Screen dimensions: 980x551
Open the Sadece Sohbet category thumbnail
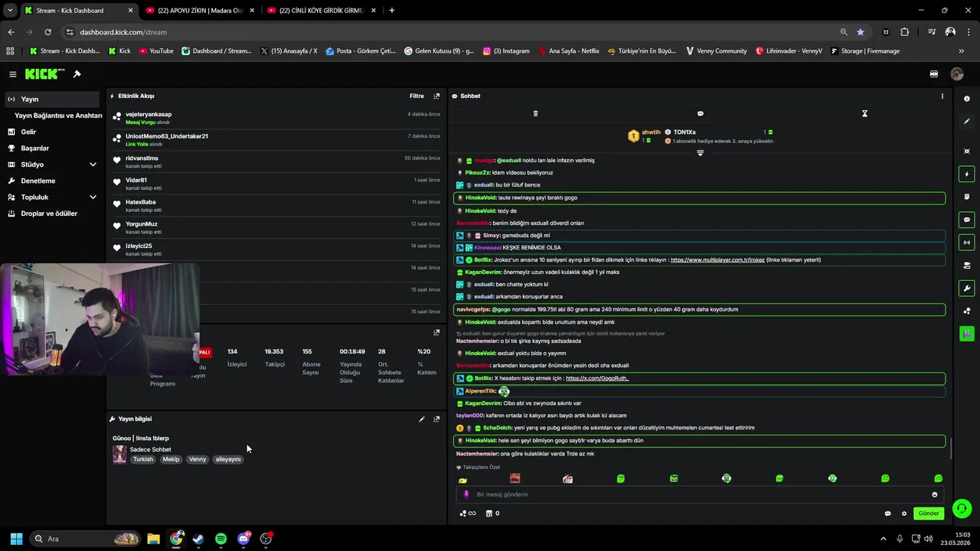[x=119, y=455]
